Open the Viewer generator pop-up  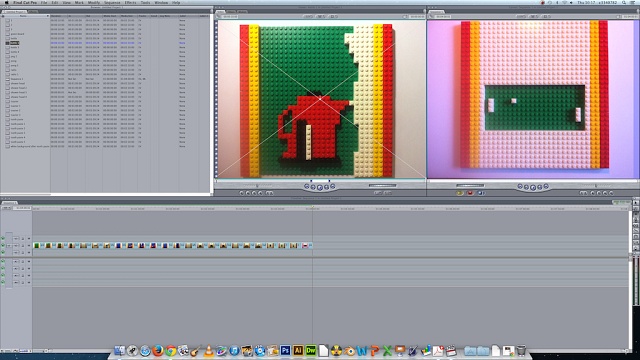(388, 193)
